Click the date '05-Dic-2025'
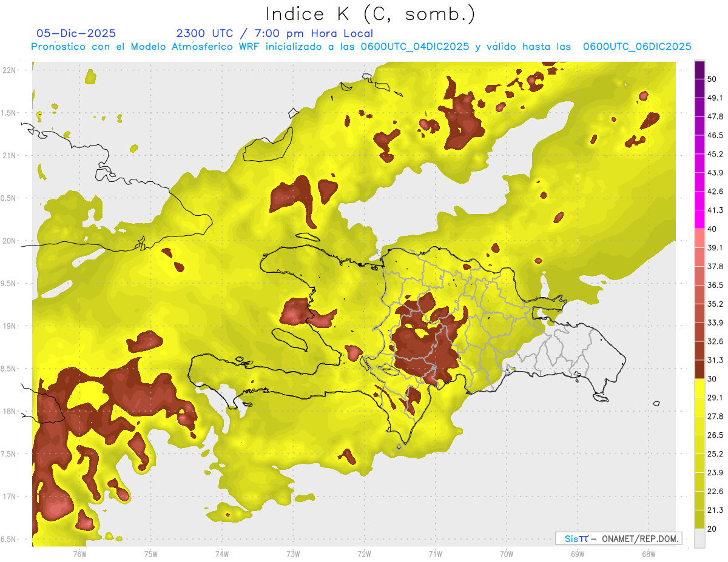 [x=76, y=33]
